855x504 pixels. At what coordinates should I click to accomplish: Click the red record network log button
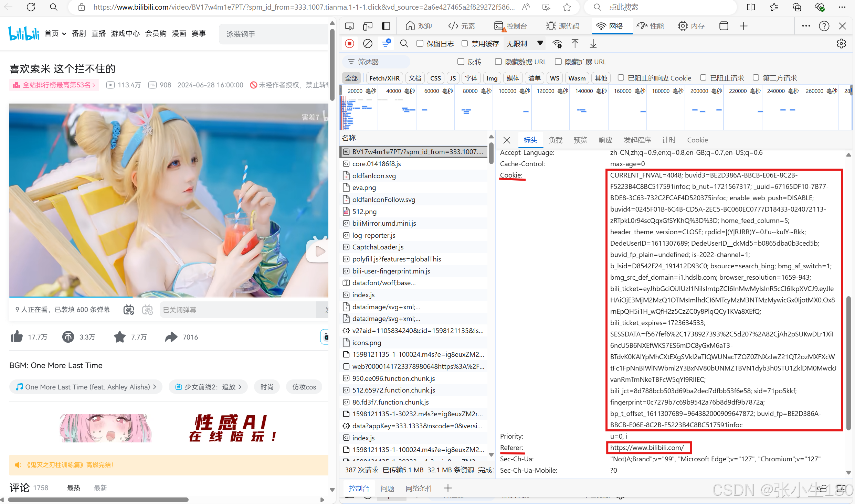click(349, 44)
